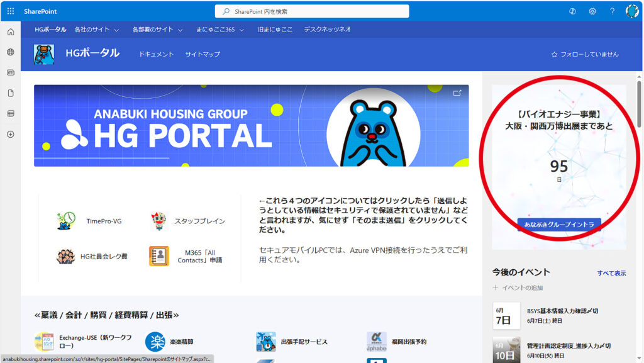Open the ドキュメント tab

(x=156, y=54)
